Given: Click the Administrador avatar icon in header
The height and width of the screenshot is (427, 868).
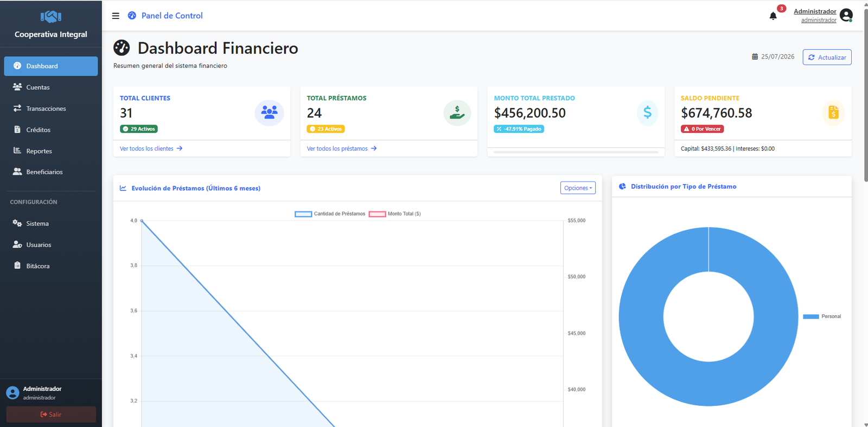Looking at the screenshot, I should 846,15.
